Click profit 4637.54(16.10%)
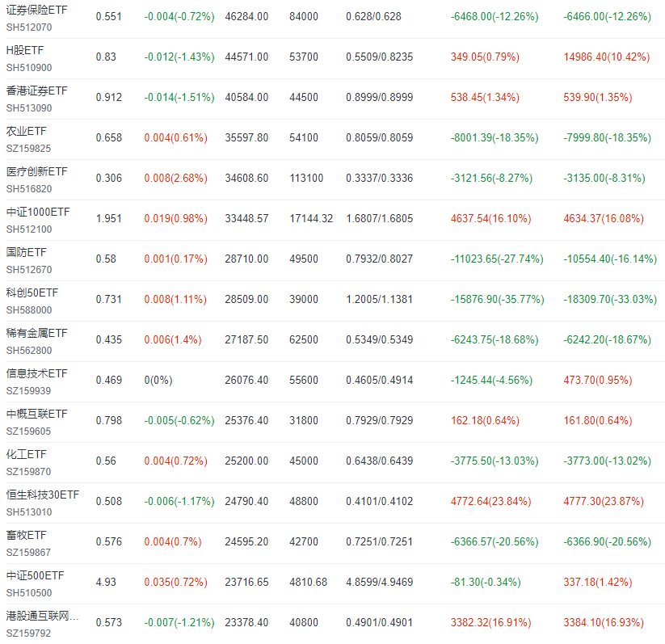Screen dimensions: 665x644 click(x=490, y=218)
